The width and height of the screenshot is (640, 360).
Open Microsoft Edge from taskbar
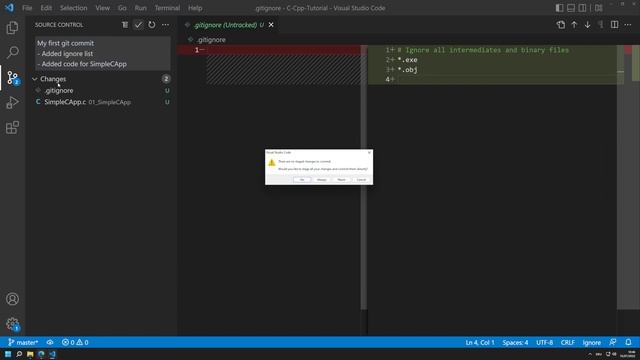pos(41,354)
